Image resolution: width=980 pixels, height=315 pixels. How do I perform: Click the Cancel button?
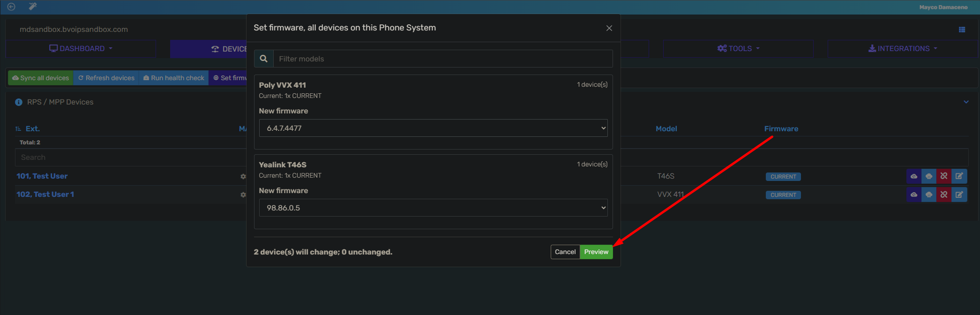pyautogui.click(x=565, y=252)
